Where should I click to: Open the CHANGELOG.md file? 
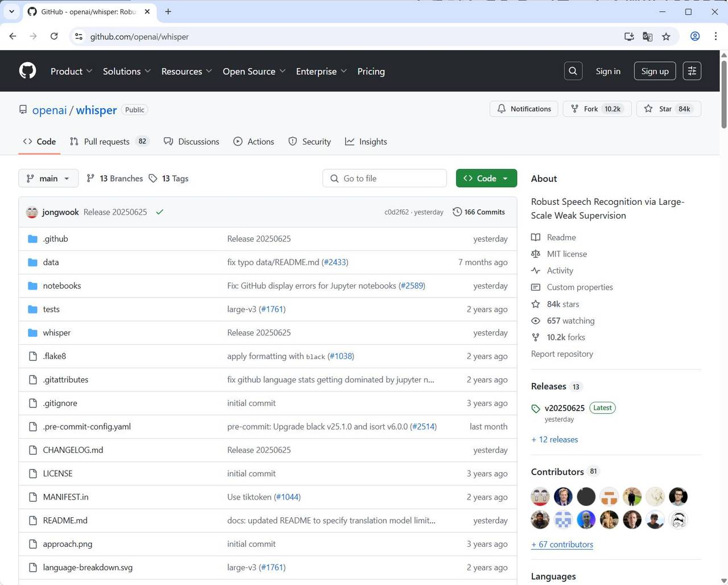(x=73, y=450)
